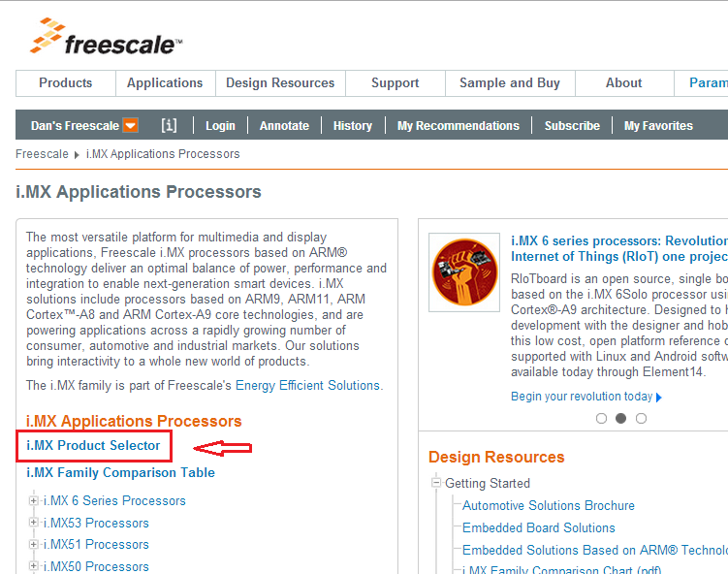
Task: Go to Freescale breadcrumb link
Action: 42,154
